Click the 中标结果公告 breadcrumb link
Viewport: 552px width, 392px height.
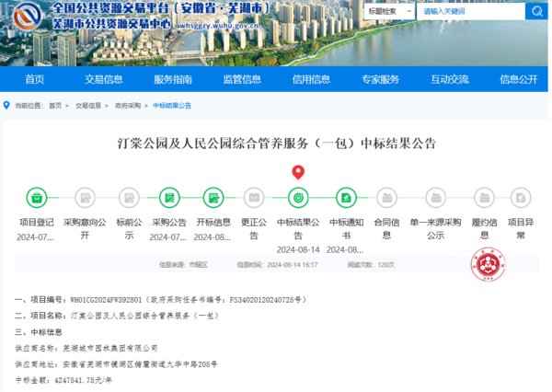[172, 106]
